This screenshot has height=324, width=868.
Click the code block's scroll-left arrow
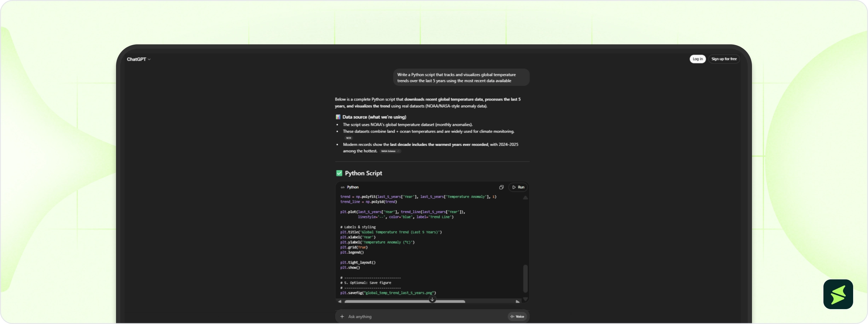pyautogui.click(x=340, y=302)
